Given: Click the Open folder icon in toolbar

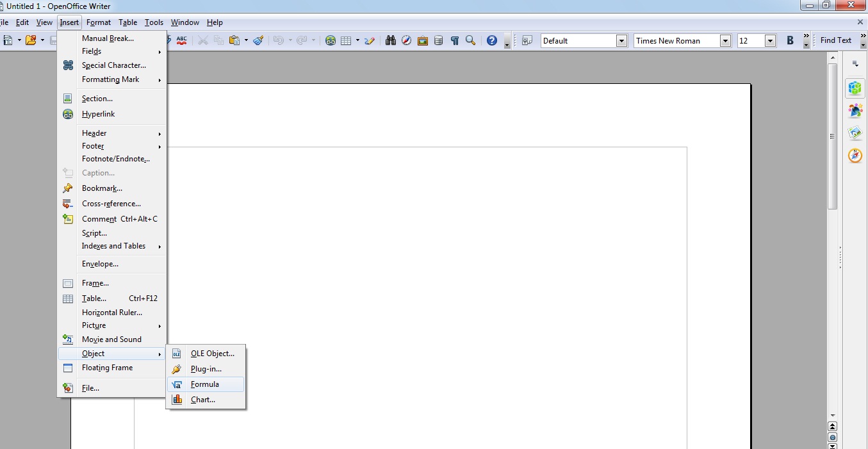Looking at the screenshot, I should point(31,40).
